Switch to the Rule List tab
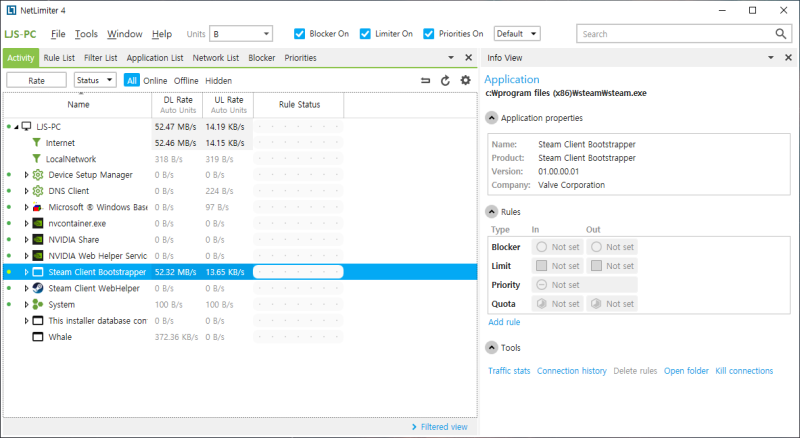The width and height of the screenshot is (800, 438). 59,58
